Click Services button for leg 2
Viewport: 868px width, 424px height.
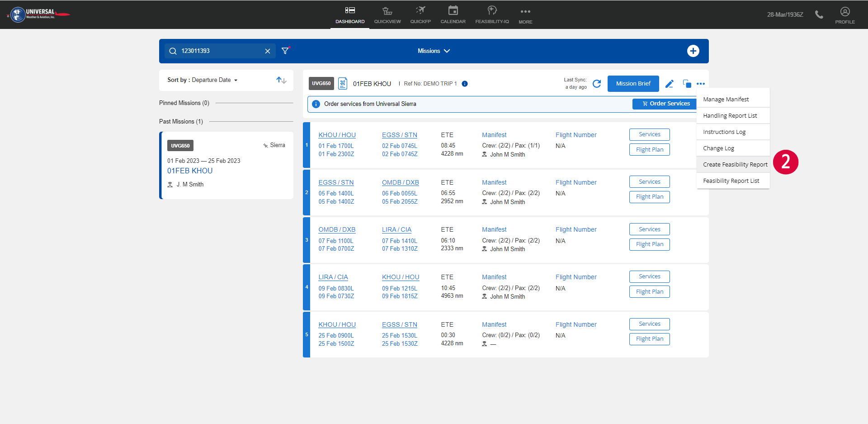tap(650, 182)
